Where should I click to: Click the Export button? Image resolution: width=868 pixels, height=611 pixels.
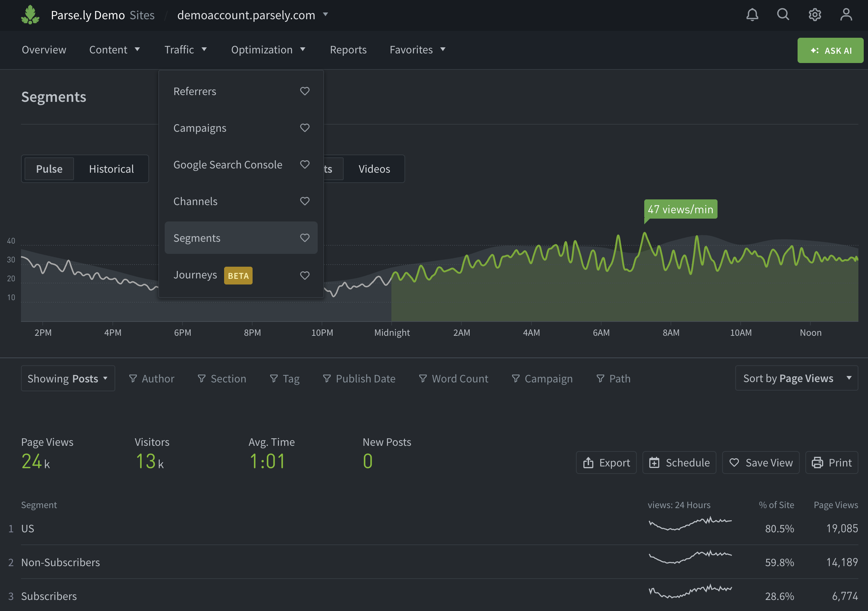[x=606, y=462]
